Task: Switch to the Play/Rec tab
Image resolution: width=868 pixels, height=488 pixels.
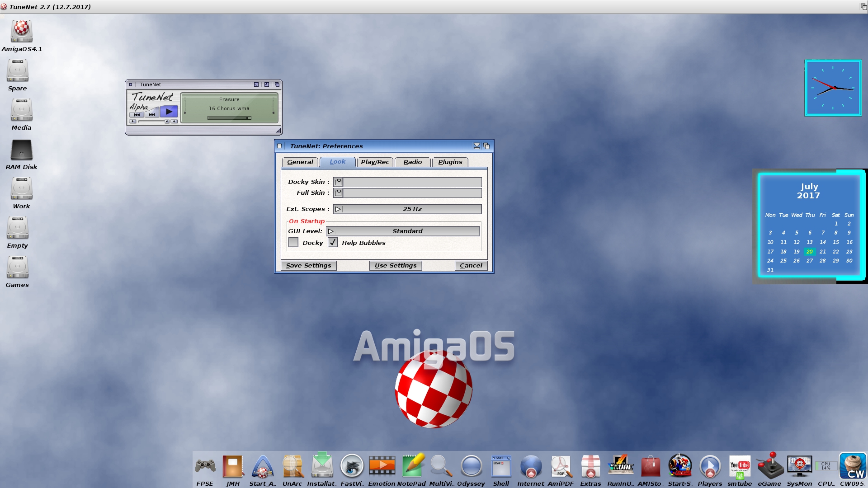Action: tap(375, 161)
